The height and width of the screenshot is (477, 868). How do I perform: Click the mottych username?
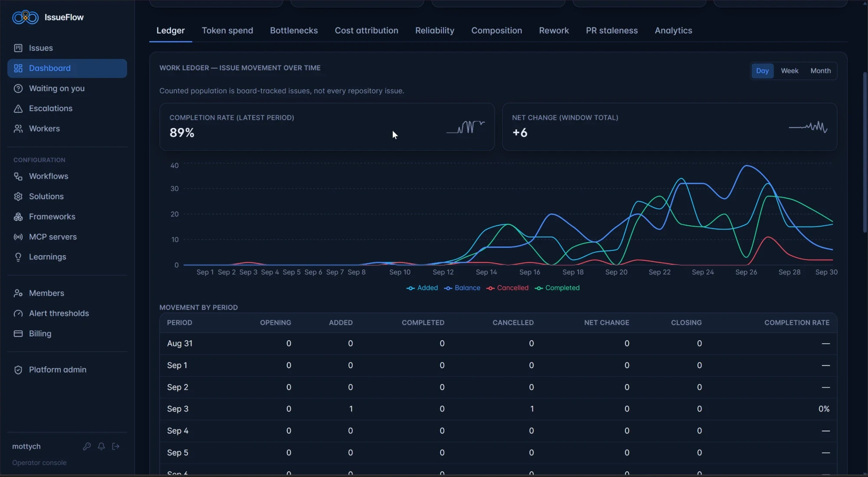coord(26,446)
